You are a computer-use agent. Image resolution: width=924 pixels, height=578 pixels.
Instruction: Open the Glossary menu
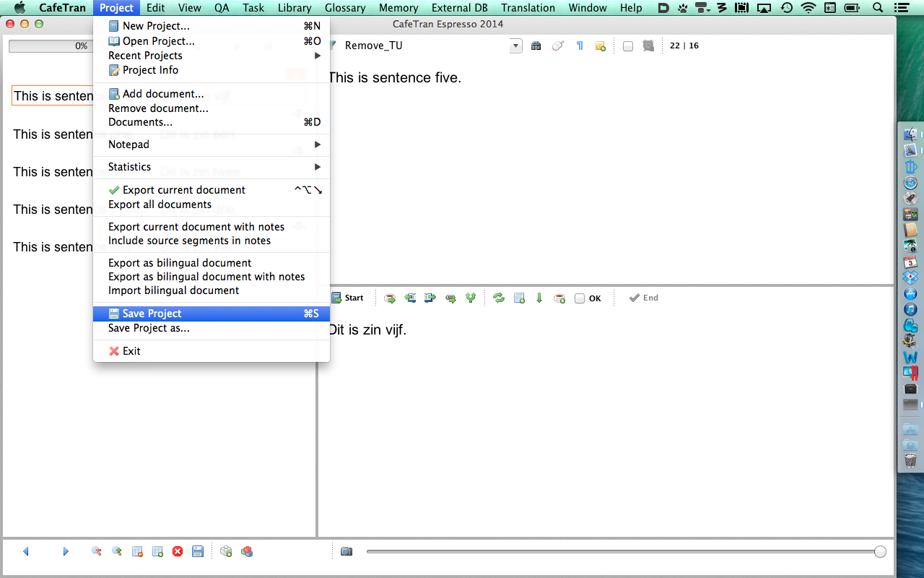(x=344, y=8)
